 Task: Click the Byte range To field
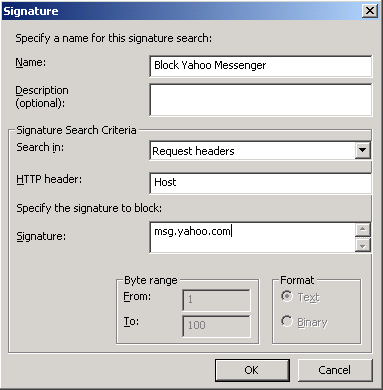[x=216, y=326]
